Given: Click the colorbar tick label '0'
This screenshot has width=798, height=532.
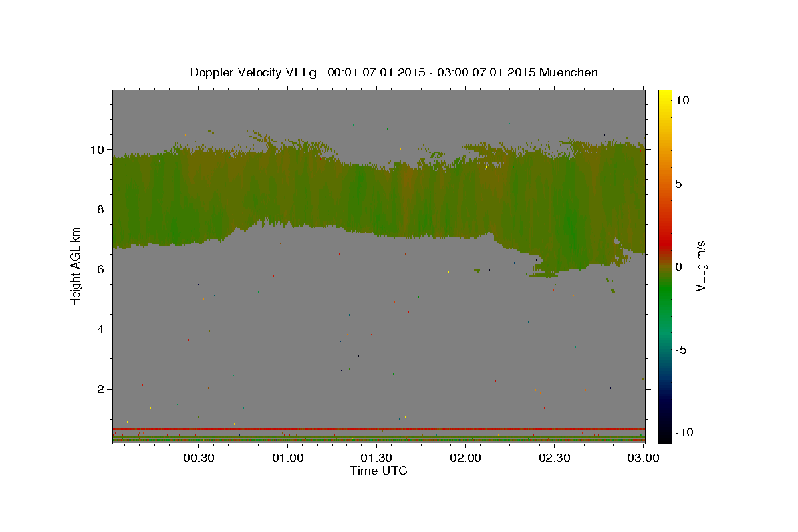Looking at the screenshot, I should click(x=678, y=267).
